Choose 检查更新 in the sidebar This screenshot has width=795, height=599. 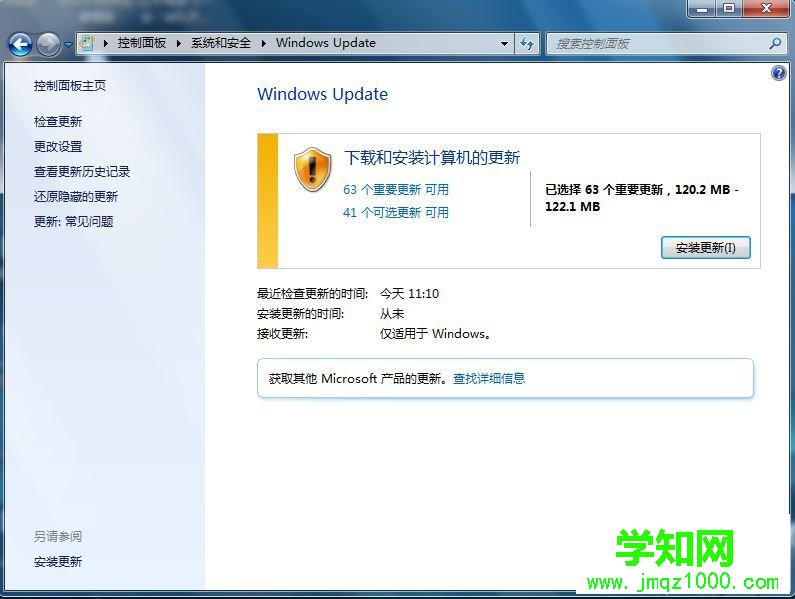[x=58, y=122]
